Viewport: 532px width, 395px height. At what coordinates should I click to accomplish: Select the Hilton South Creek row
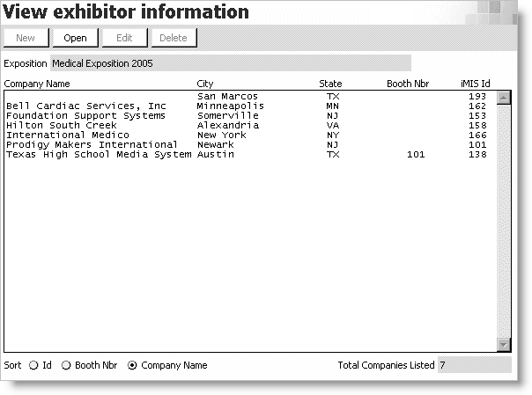click(250, 125)
